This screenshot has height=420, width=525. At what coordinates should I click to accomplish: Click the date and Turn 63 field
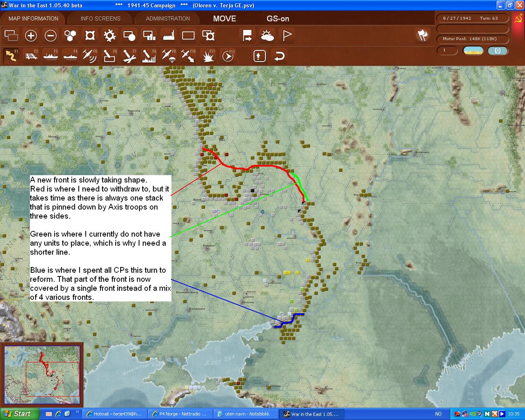point(472,18)
